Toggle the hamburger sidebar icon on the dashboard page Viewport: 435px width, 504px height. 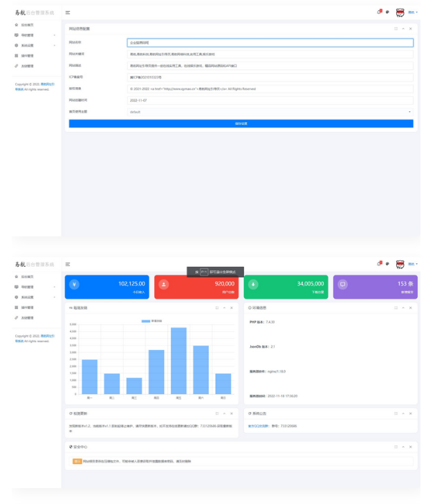click(x=68, y=264)
